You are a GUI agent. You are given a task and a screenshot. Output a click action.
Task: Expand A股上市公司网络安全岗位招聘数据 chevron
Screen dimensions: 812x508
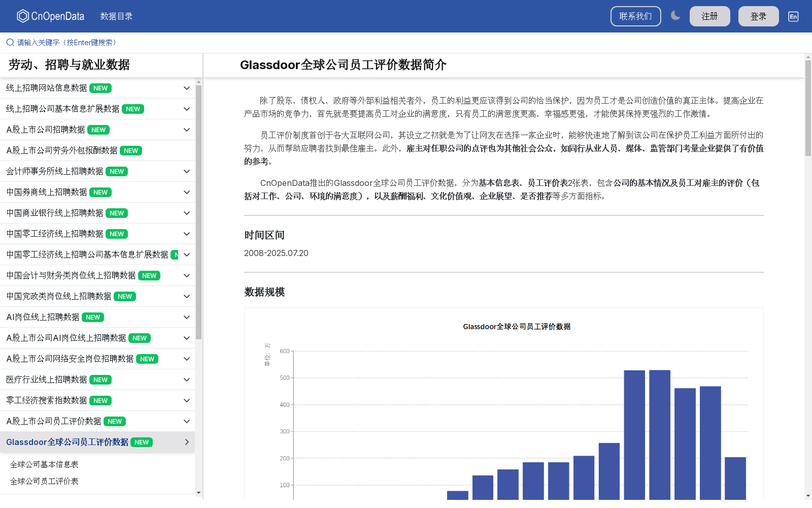pyautogui.click(x=186, y=359)
